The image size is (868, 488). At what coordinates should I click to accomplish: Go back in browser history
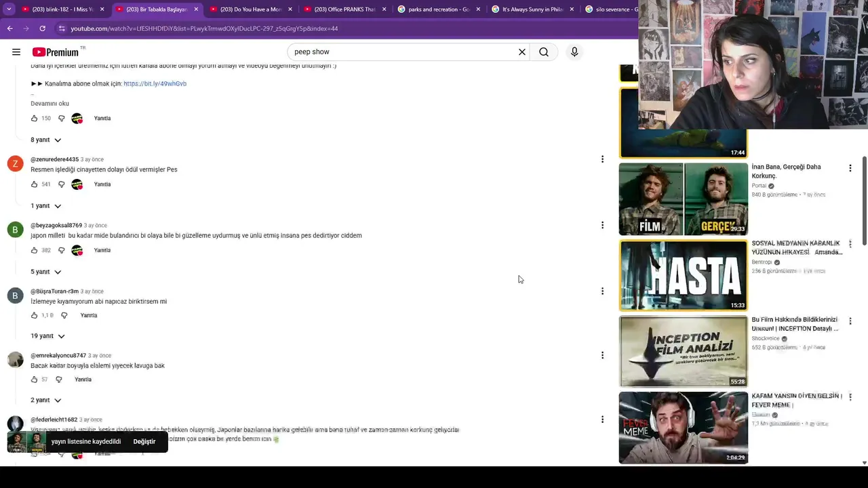pyautogui.click(x=10, y=28)
